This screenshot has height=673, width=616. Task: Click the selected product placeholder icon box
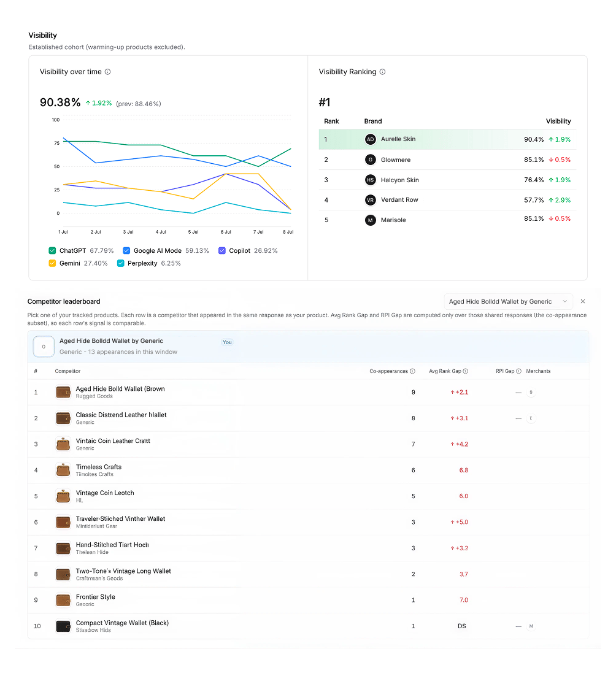click(x=44, y=347)
